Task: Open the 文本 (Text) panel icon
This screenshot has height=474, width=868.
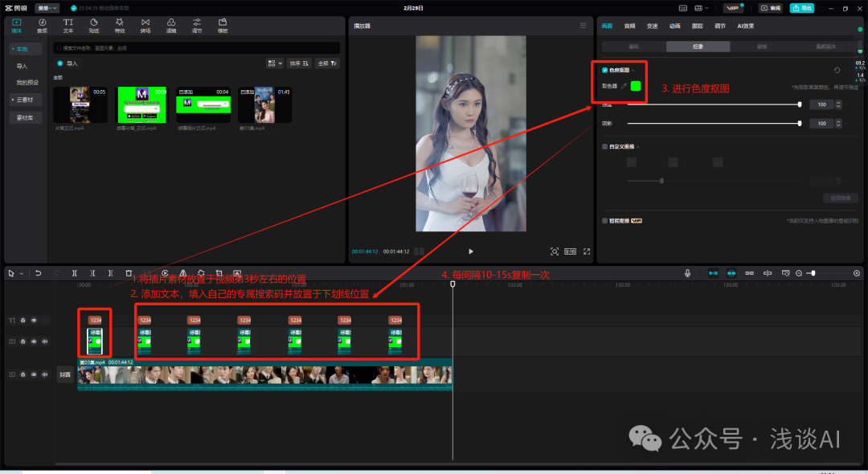Action: point(68,25)
